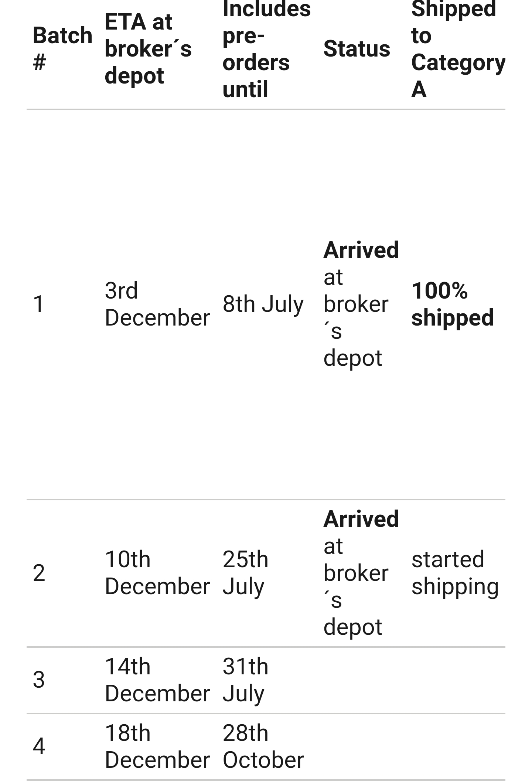Image resolution: width=532 pixels, height=783 pixels.
Task: Click the Includes pre-orders until header
Action: [266, 49]
